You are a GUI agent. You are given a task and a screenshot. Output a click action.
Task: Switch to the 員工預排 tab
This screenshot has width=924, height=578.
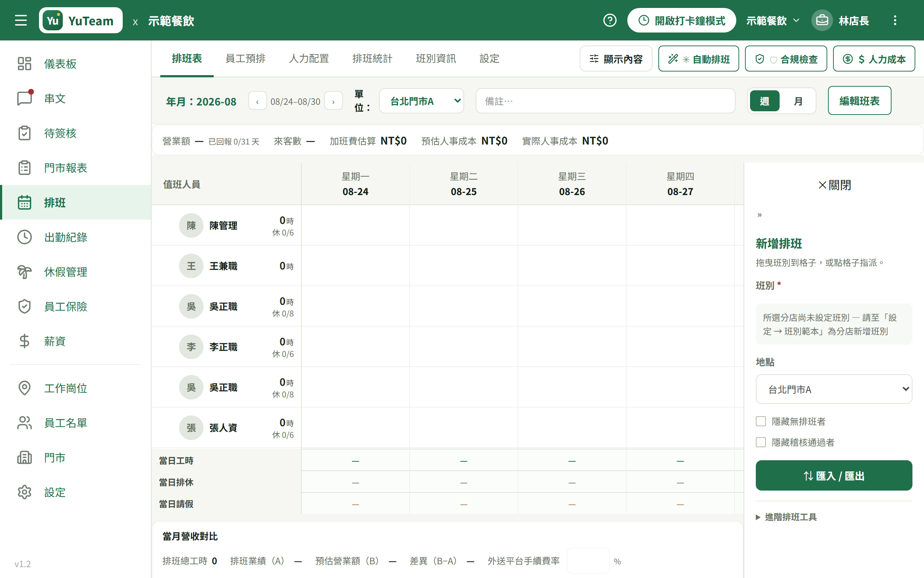point(245,59)
